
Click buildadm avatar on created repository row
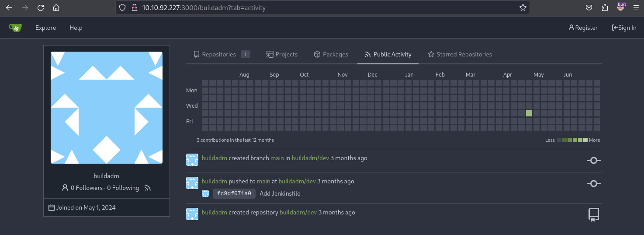192,214
